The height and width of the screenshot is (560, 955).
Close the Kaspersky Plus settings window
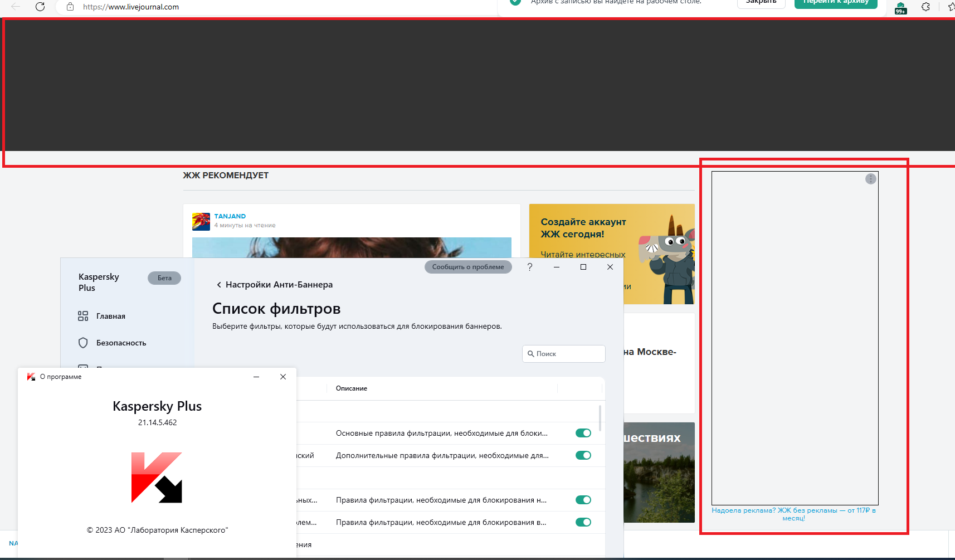click(610, 267)
